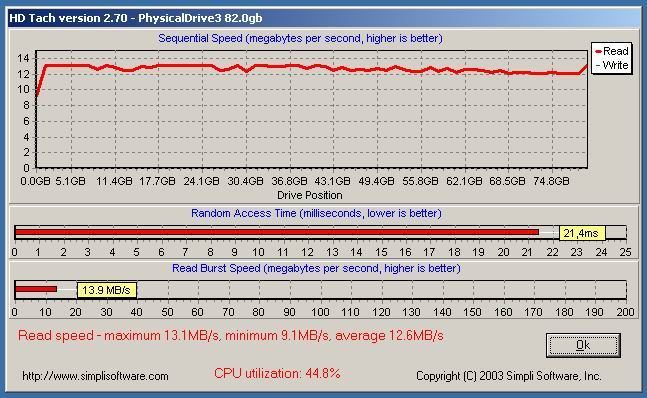The image size is (647, 398).
Task: Click the Sequential Speed chart title
Action: coord(300,38)
